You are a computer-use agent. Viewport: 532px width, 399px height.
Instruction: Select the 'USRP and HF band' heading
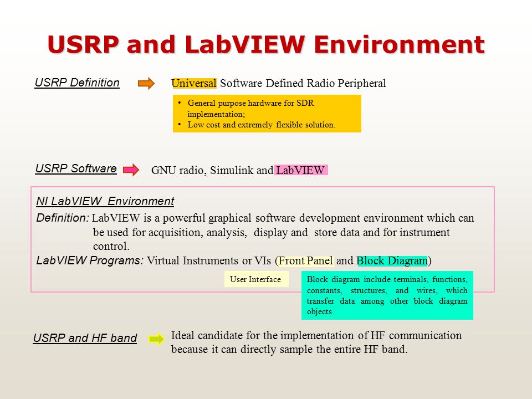[85, 338]
